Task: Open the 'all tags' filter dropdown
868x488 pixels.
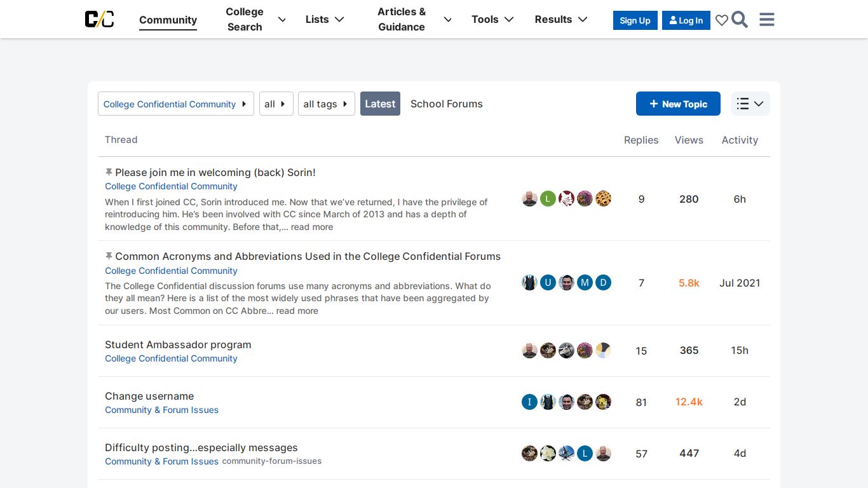Action: click(x=327, y=104)
